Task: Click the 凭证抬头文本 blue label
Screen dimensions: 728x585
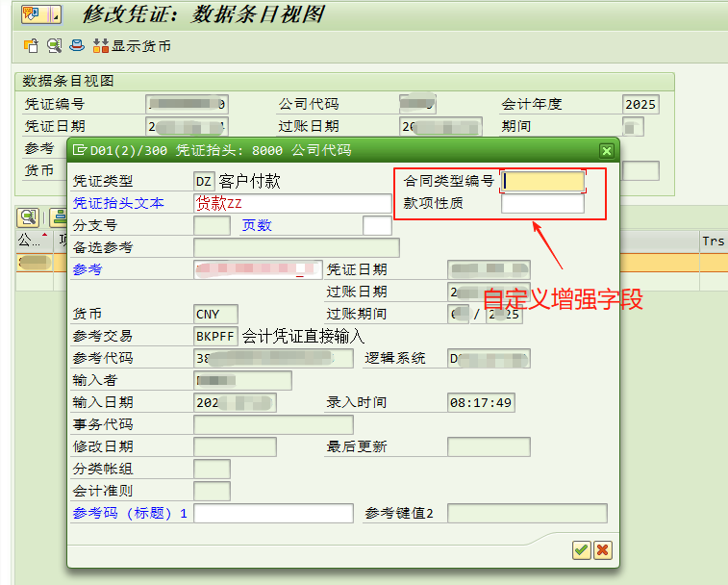Action: (x=118, y=204)
